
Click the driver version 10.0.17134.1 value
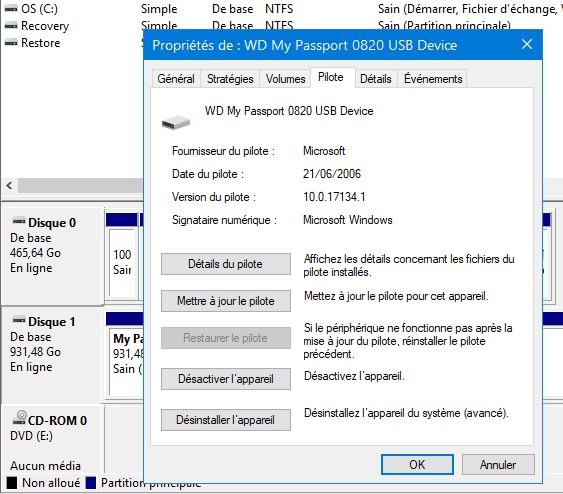[x=334, y=197]
